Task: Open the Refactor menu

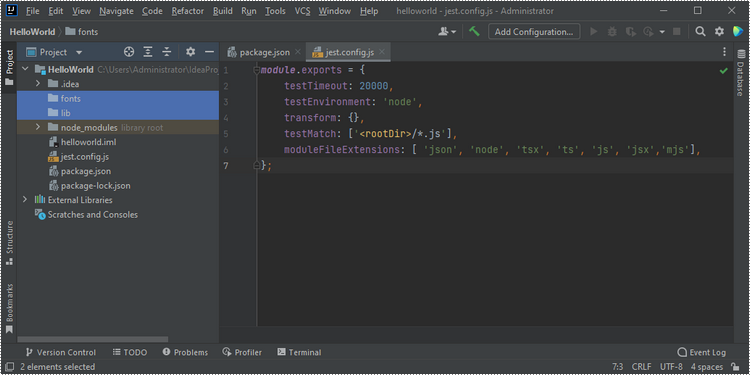Action: 188,11
